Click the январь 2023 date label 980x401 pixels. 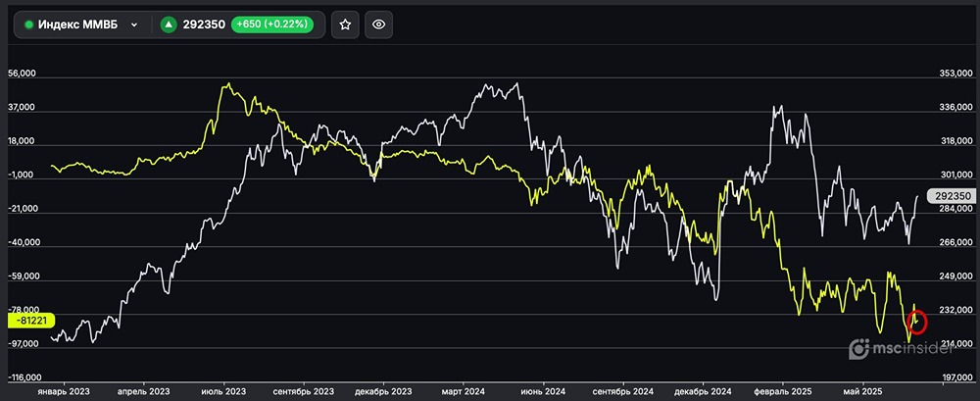[x=63, y=391]
